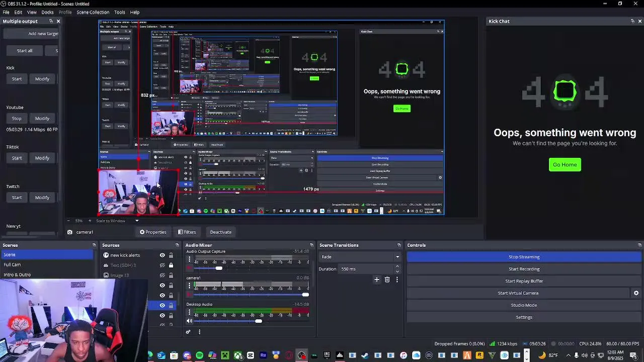Float the Sources dock
Screen dimensions: 644x362
pyautogui.click(x=177, y=245)
